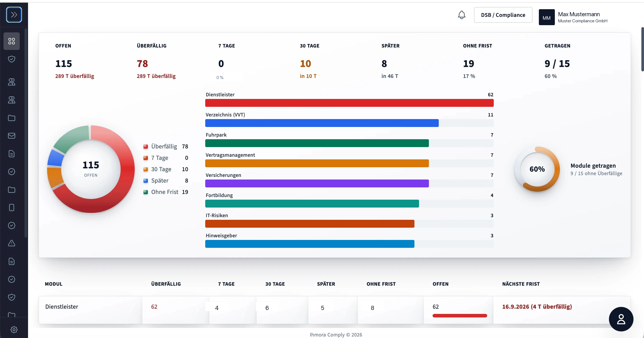Click the 7 Tage legend swatch
This screenshot has height=338, width=644.
tap(145, 158)
